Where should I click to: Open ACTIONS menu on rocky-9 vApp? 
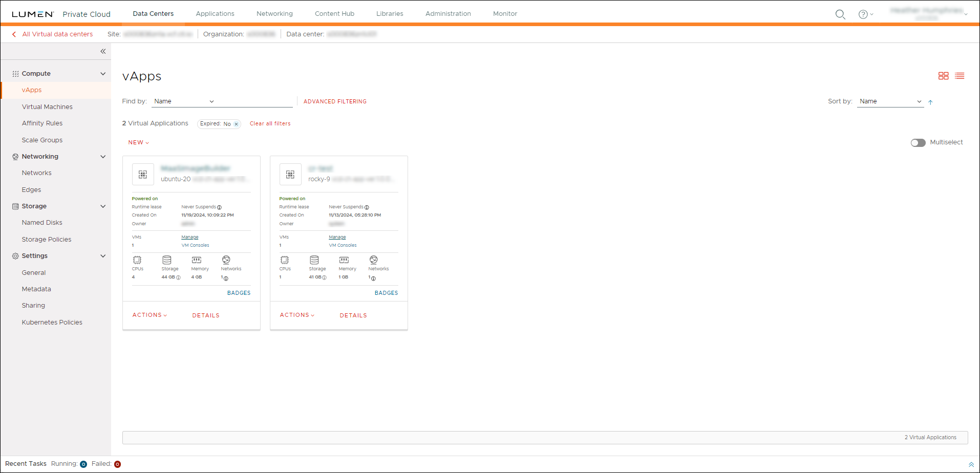click(x=296, y=315)
